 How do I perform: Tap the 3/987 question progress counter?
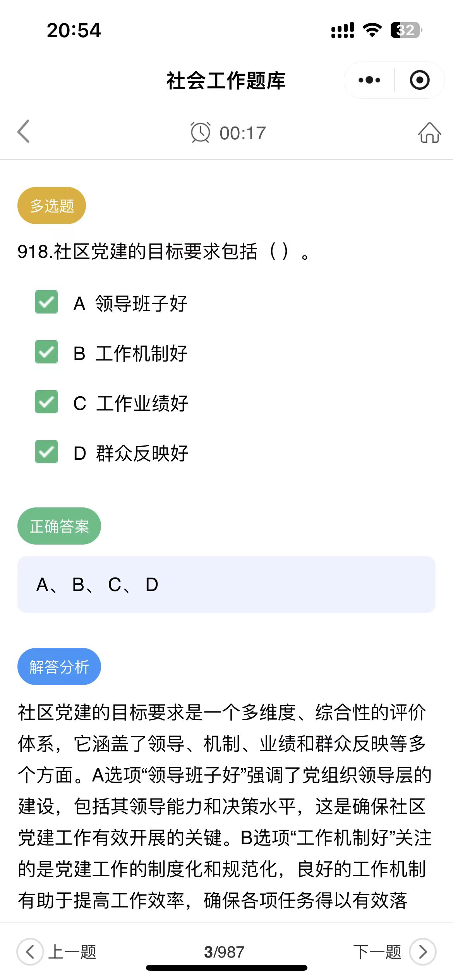[x=224, y=952]
